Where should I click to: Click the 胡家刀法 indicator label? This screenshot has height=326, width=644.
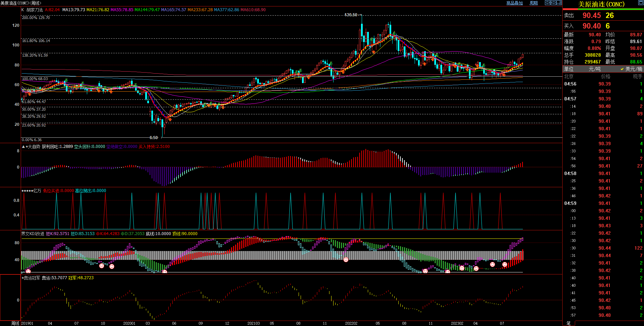point(35,10)
